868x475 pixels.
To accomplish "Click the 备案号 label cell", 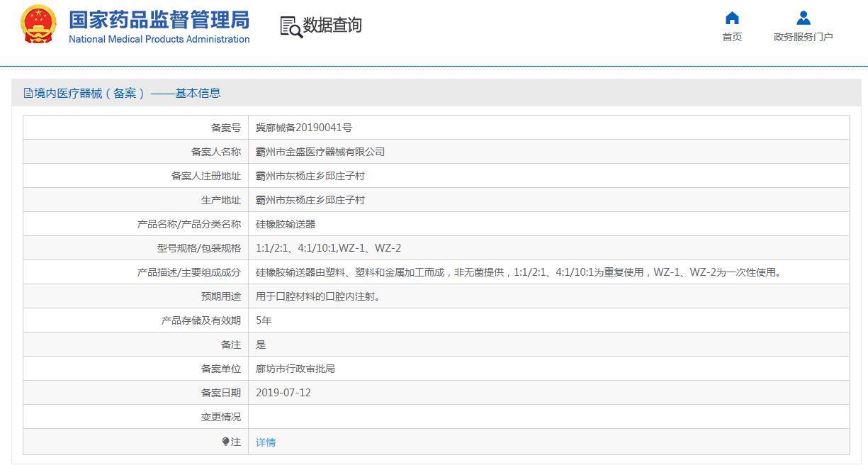I will pyautogui.click(x=136, y=128).
